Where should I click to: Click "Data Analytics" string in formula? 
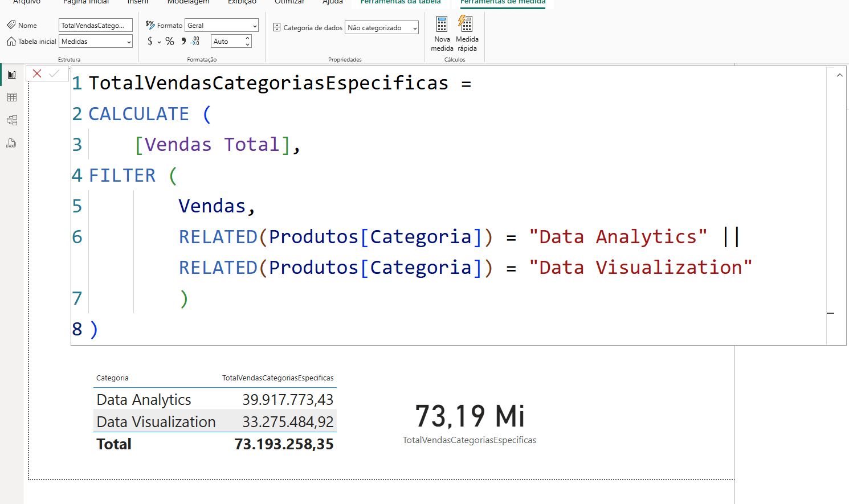tap(618, 237)
